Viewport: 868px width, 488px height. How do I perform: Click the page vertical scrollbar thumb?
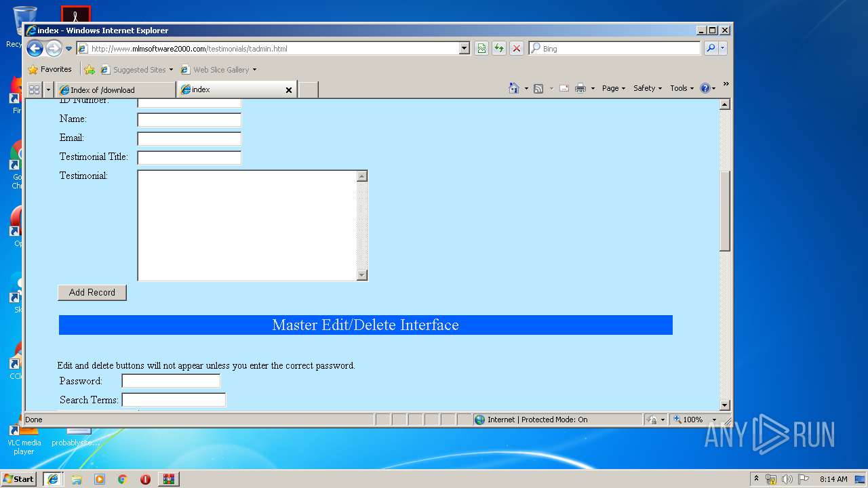pos(725,211)
